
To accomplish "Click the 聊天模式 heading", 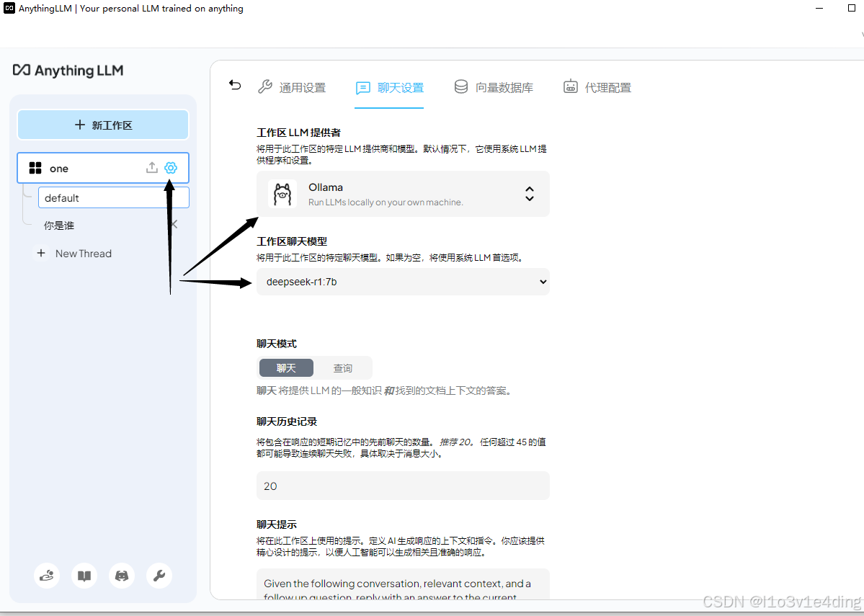I will tap(277, 343).
